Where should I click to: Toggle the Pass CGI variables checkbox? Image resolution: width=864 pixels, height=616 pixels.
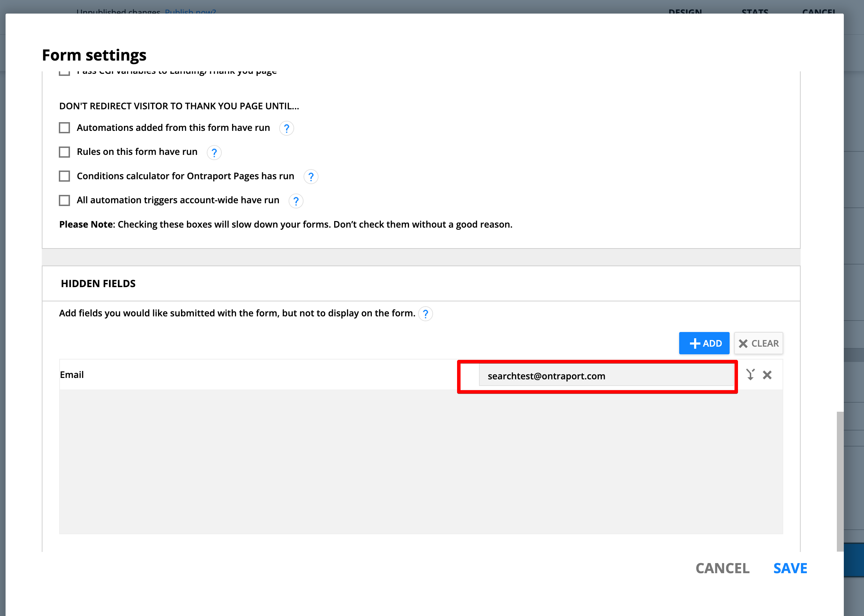(x=64, y=73)
